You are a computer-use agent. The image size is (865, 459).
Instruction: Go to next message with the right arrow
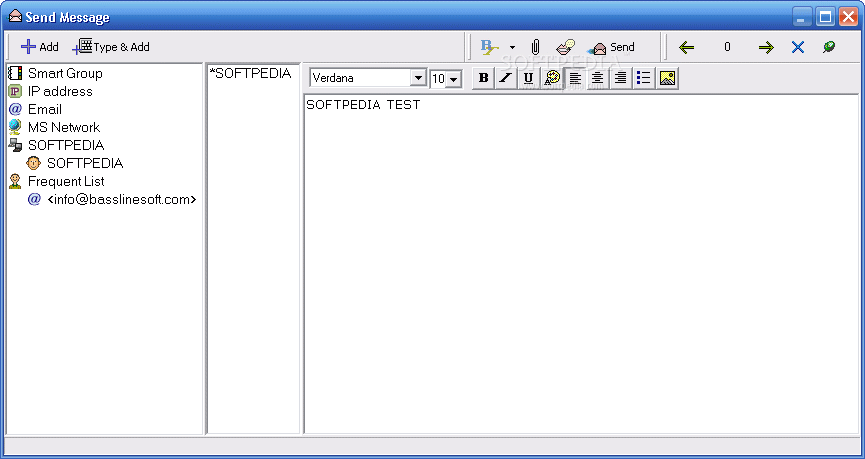coord(766,47)
